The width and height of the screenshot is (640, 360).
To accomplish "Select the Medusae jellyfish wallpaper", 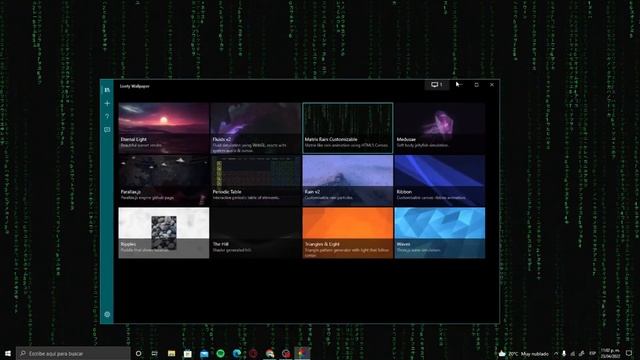I will [x=440, y=128].
